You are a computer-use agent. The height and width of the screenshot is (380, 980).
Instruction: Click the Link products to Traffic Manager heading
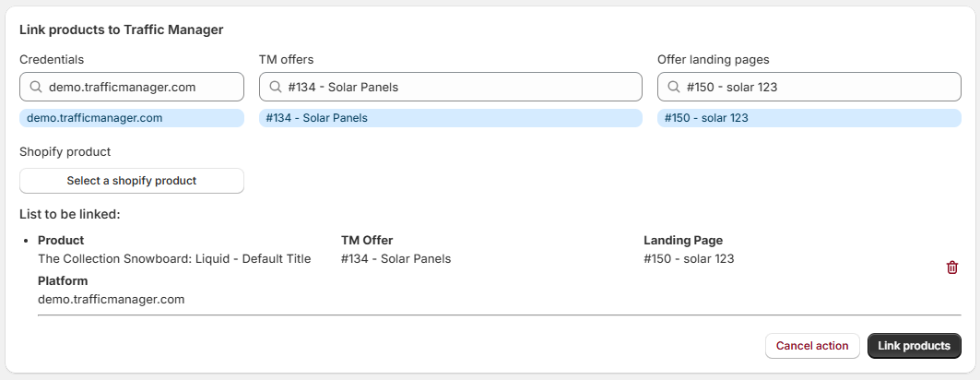coord(122,30)
